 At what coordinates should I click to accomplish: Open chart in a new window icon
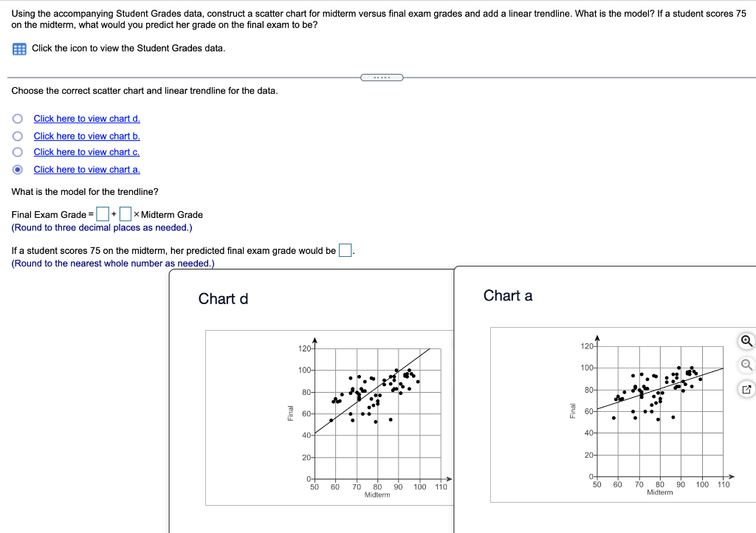pos(746,389)
